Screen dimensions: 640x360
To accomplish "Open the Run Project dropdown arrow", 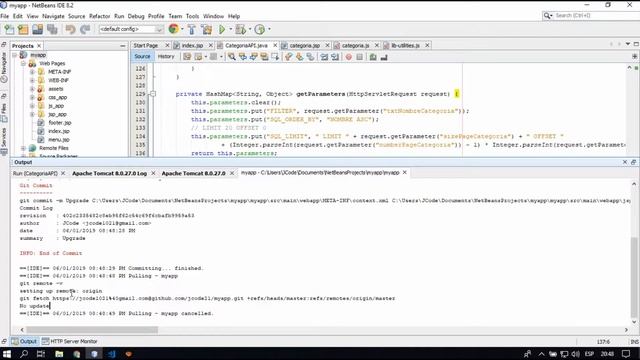I will 231,29.
